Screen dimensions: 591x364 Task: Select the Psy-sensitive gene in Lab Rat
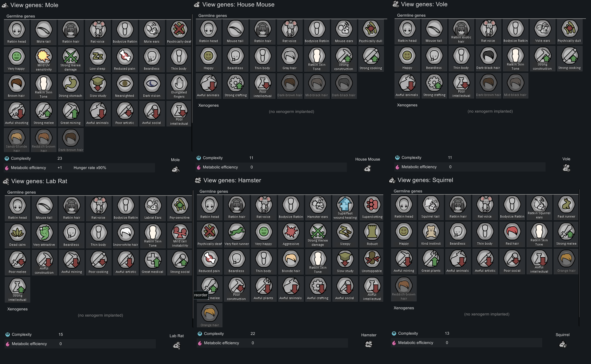180,206
